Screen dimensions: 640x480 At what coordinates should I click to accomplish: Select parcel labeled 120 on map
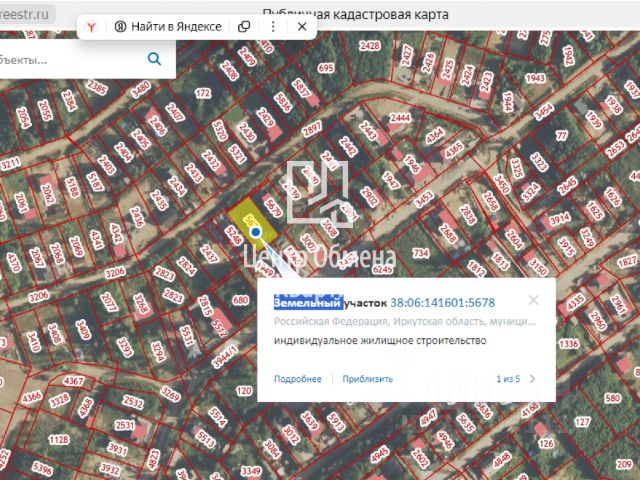[244, 391]
